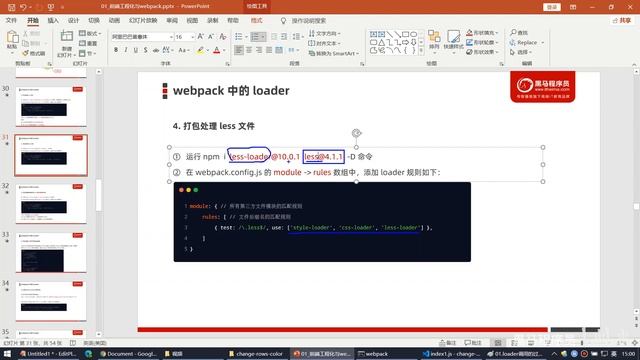Click Convert to SmartArt button
This screenshot has height=360, width=640.
tap(334, 53)
